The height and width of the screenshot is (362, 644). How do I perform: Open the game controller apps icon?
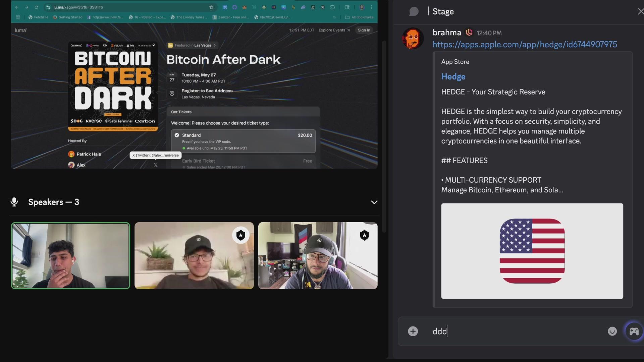pyautogui.click(x=634, y=331)
